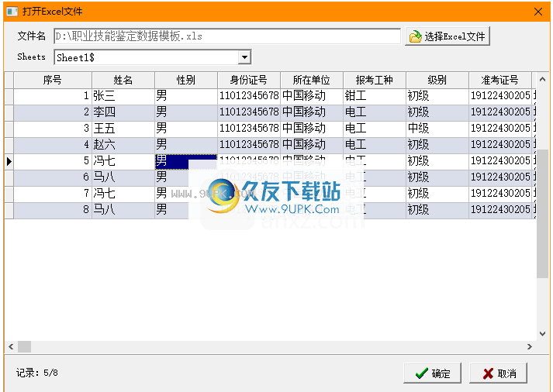This screenshot has height=392, width=553.
Task: Cancel with the 取消 button
Action: [x=499, y=373]
